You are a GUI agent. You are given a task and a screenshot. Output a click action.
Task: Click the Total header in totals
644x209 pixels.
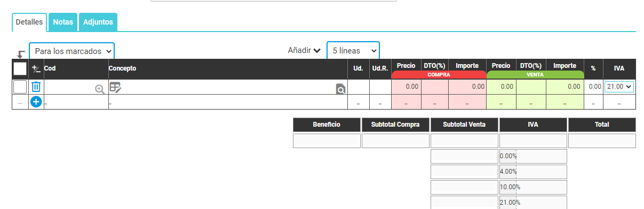tap(602, 125)
